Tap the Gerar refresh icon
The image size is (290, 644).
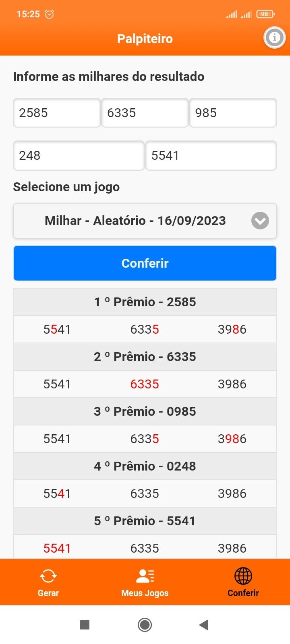coord(48,576)
